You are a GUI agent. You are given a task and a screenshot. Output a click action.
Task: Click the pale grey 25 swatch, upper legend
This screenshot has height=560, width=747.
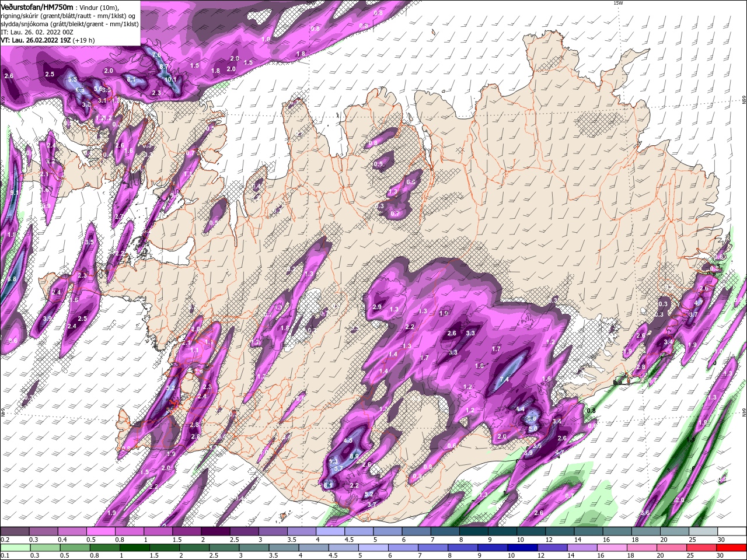pos(704,531)
